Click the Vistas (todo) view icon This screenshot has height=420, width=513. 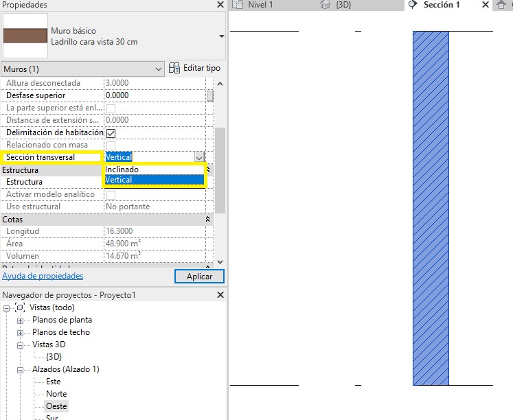(20, 307)
